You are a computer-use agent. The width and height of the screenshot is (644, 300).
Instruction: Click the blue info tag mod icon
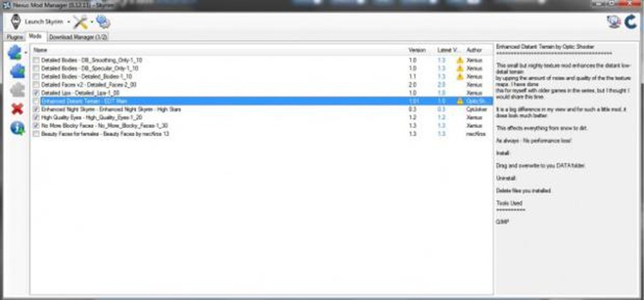click(17, 129)
